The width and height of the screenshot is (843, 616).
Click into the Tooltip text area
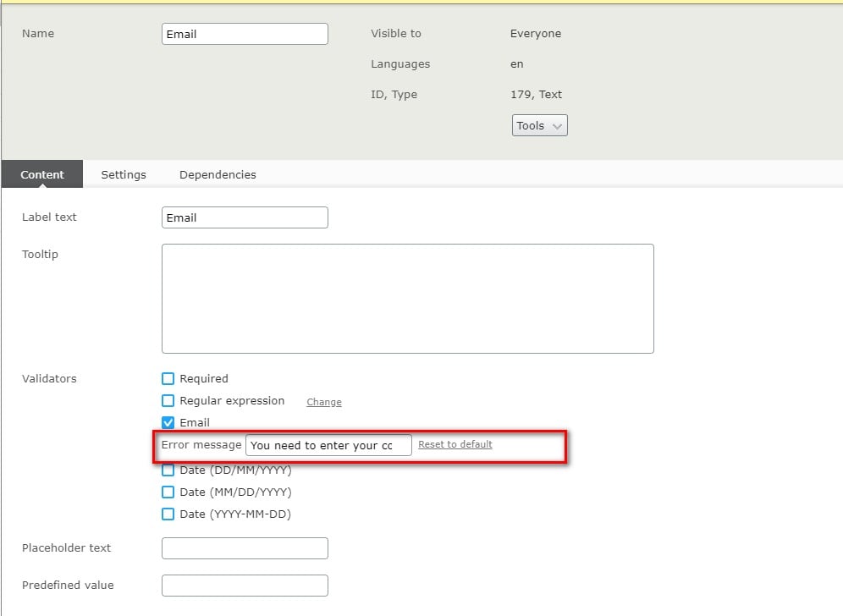coord(407,299)
